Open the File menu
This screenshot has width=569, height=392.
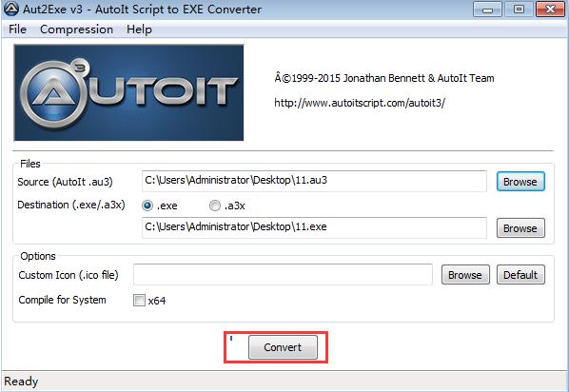tap(17, 29)
